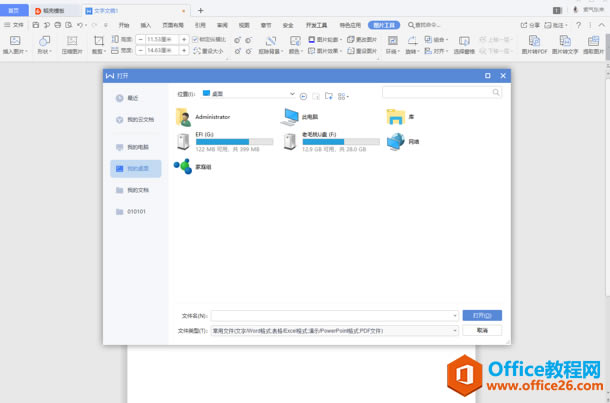Select My Cloud Documents in sidebar

click(136, 120)
